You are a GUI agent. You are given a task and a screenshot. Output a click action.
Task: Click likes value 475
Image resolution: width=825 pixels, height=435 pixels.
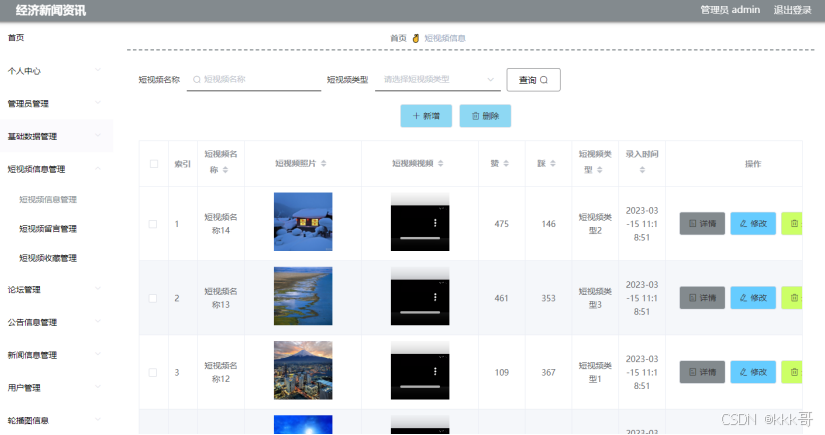coord(501,224)
